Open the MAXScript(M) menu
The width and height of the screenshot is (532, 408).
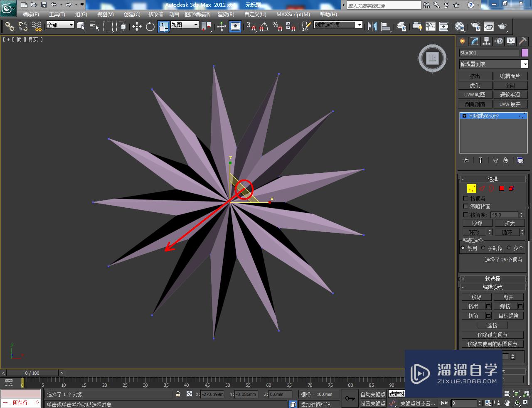coord(293,14)
